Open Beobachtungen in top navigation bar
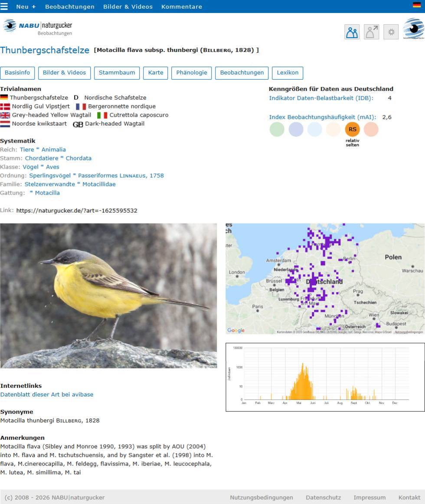The width and height of the screenshot is (425, 504). [x=70, y=7]
